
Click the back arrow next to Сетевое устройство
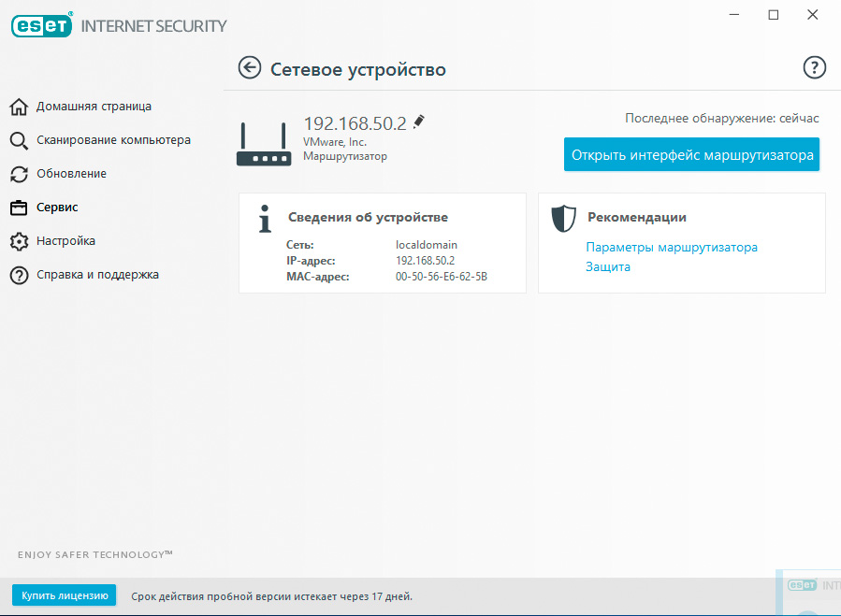(x=250, y=68)
